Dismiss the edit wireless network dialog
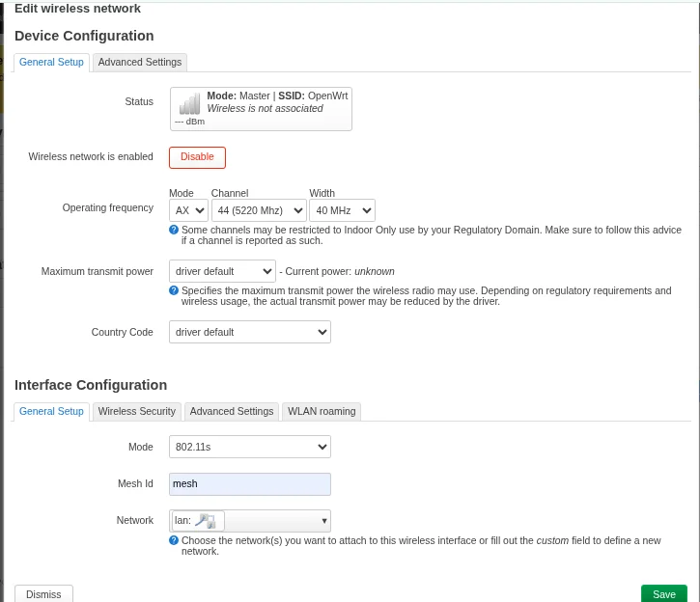The width and height of the screenshot is (700, 602). pyautogui.click(x=43, y=594)
